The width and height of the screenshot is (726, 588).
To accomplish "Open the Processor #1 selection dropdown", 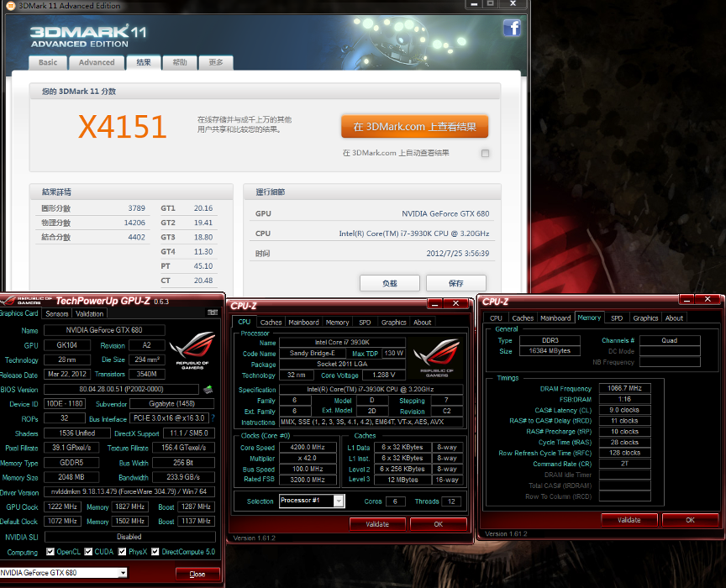I will [339, 501].
